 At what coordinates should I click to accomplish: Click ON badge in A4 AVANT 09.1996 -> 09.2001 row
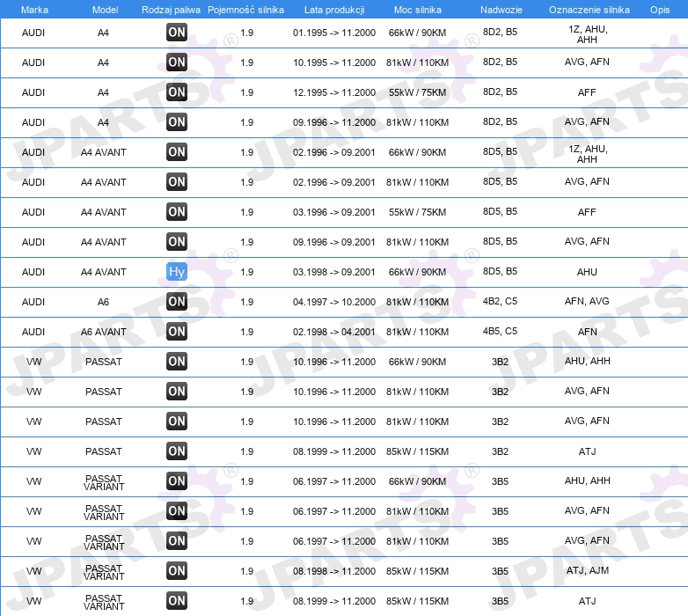click(x=177, y=241)
